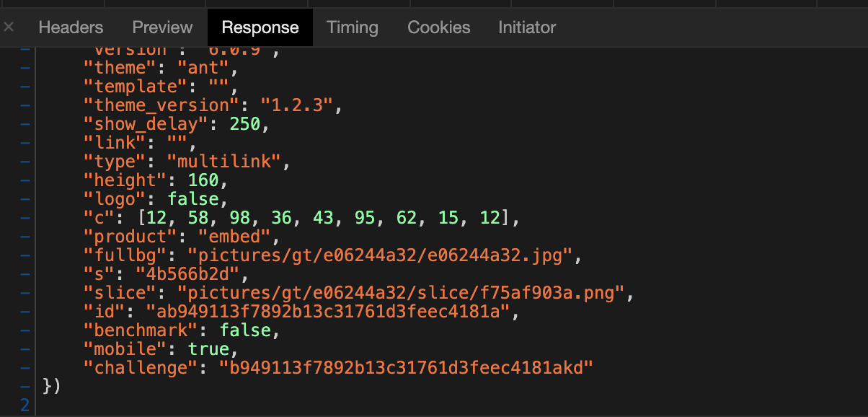868x417 pixels.
Task: Close the request details panel
Action: [x=9, y=27]
